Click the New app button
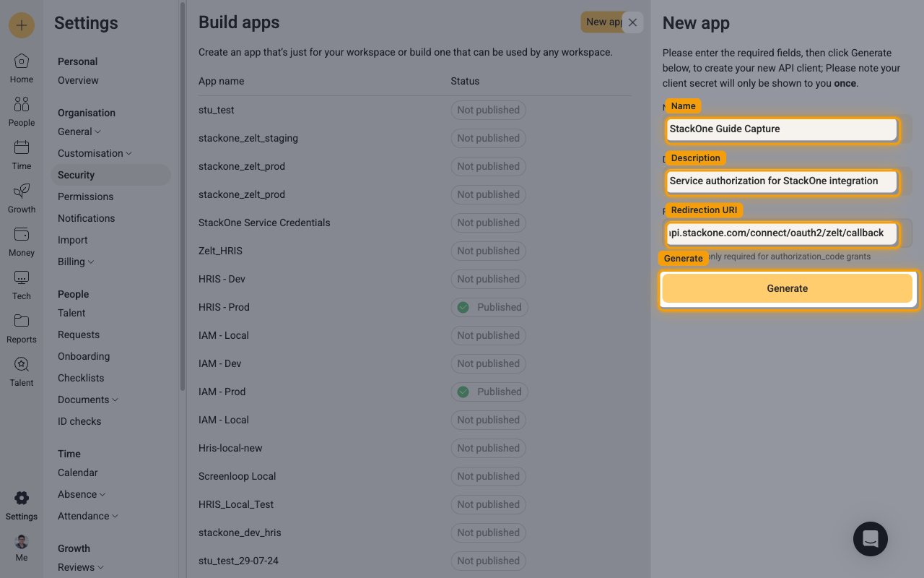 pyautogui.click(x=602, y=22)
